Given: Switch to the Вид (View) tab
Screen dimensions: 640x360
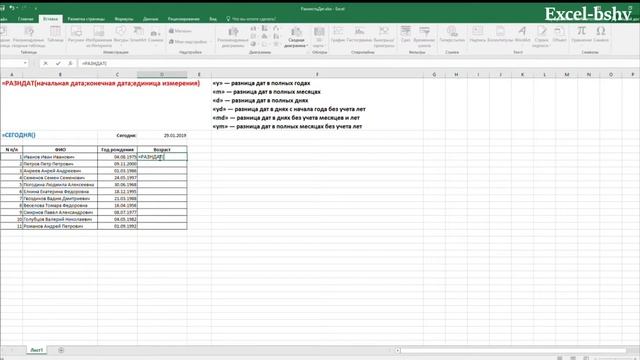Looking at the screenshot, I should point(213,19).
